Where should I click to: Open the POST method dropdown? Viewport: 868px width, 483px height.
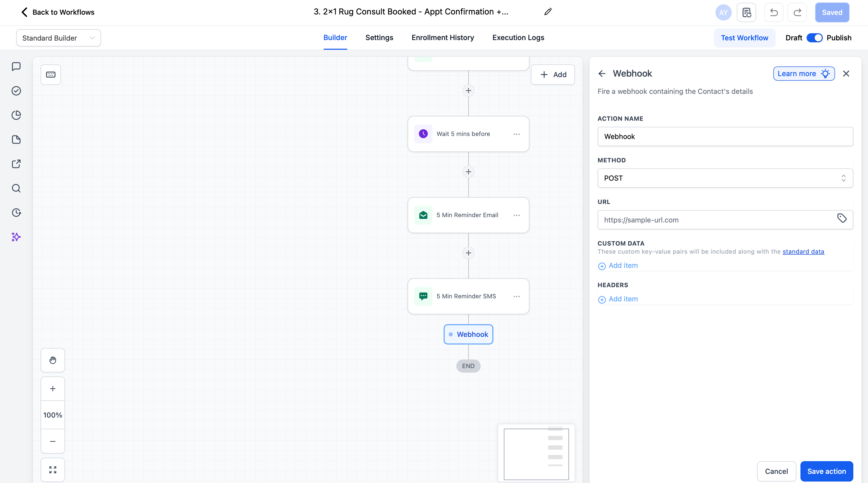click(725, 178)
